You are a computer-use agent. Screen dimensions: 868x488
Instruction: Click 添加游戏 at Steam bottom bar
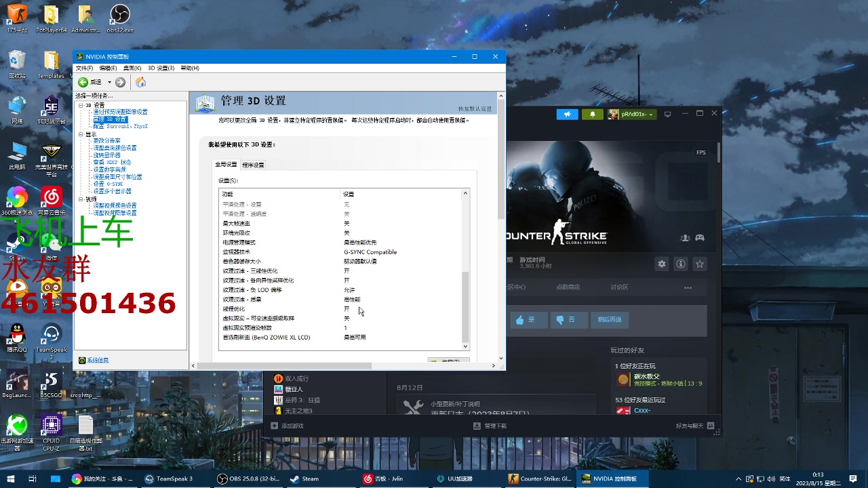click(x=288, y=426)
